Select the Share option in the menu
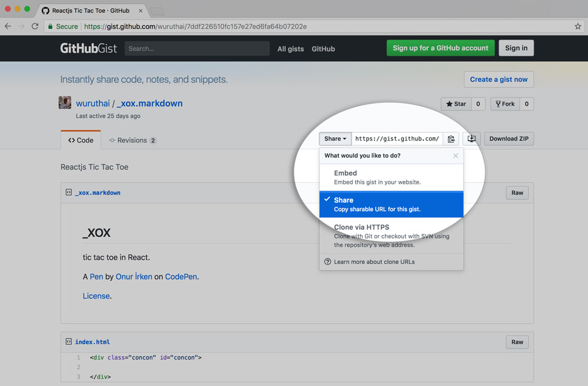 (x=392, y=204)
